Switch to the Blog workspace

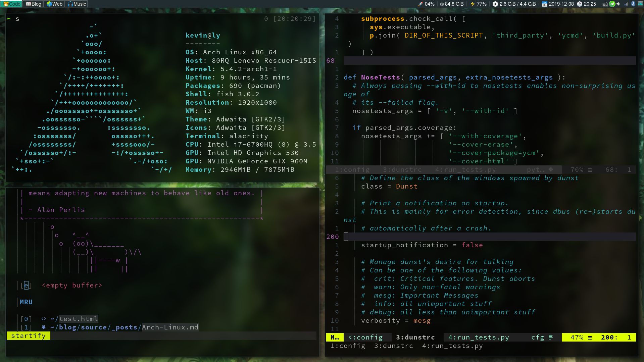(34, 4)
